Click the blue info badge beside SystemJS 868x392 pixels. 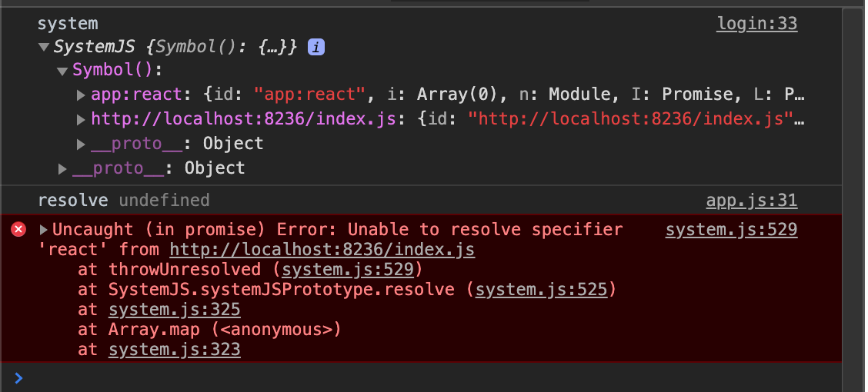(x=316, y=48)
